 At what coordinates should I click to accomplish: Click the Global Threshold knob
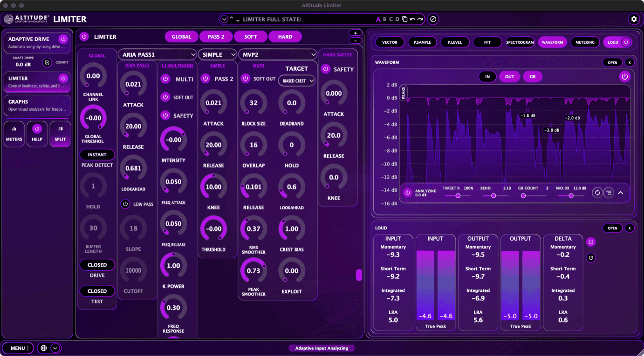[93, 118]
